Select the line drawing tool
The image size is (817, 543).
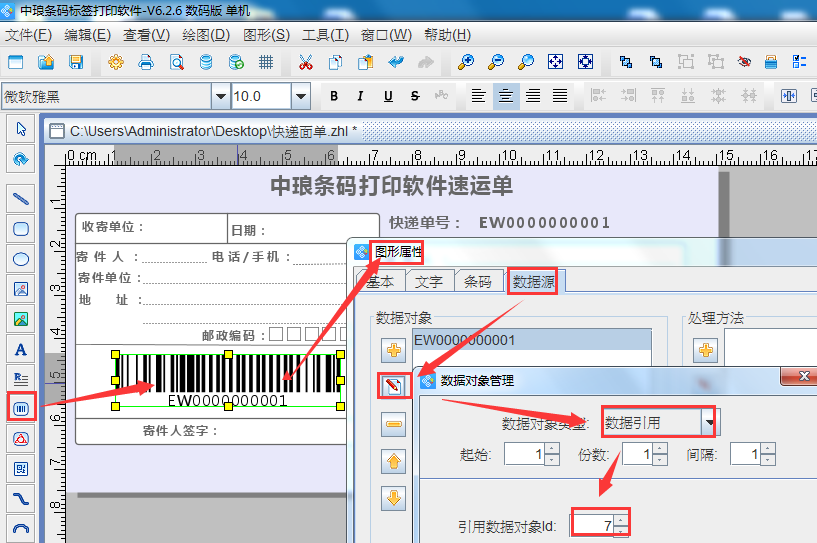point(20,198)
